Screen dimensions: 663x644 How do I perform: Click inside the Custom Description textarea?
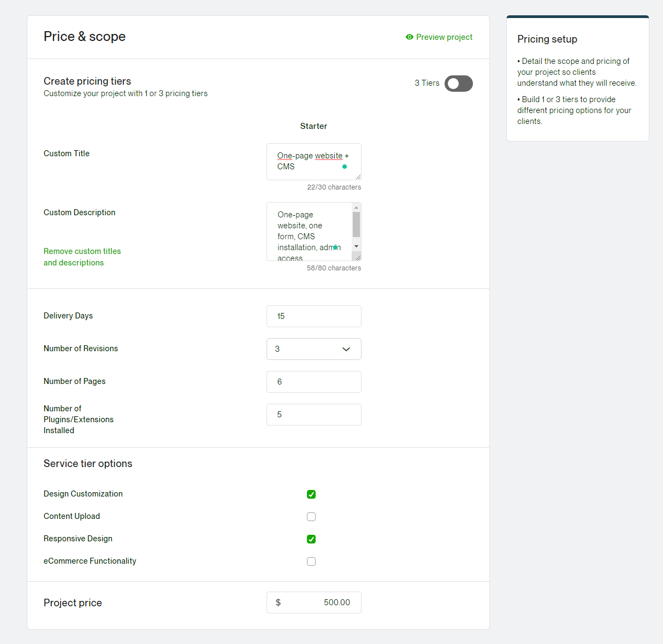[309, 231]
